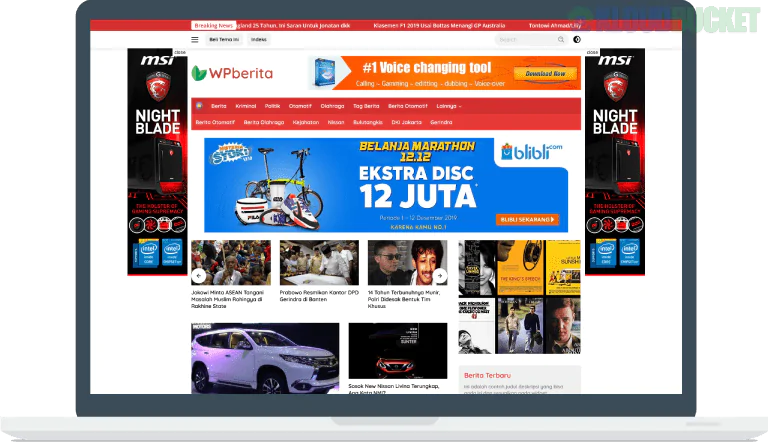This screenshot has height=442, width=768.
Task: Open the Berita menu item
Action: pyautogui.click(x=218, y=106)
